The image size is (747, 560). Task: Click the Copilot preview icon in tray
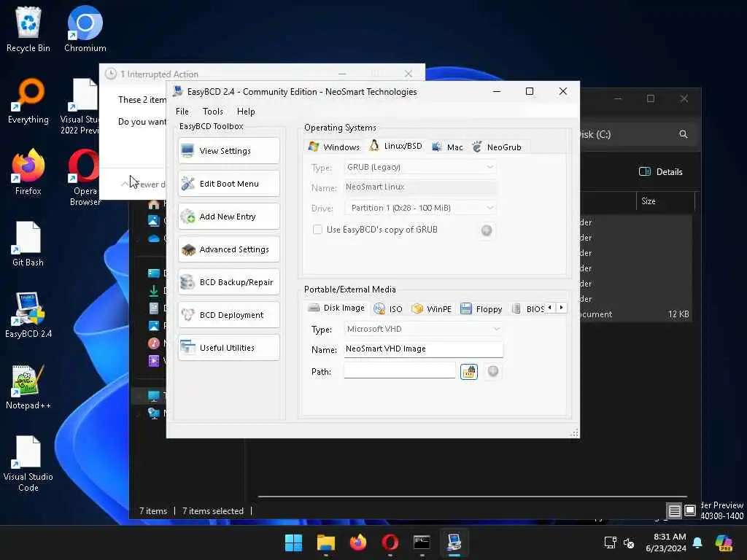[724, 542]
